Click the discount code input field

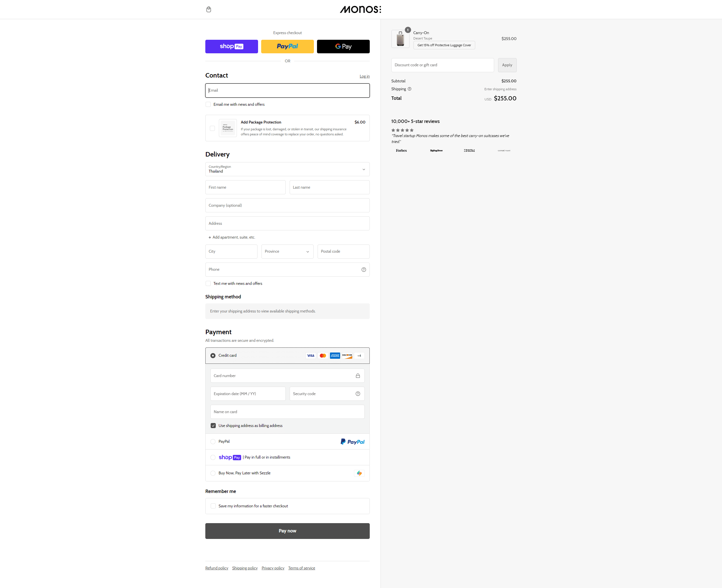click(442, 65)
